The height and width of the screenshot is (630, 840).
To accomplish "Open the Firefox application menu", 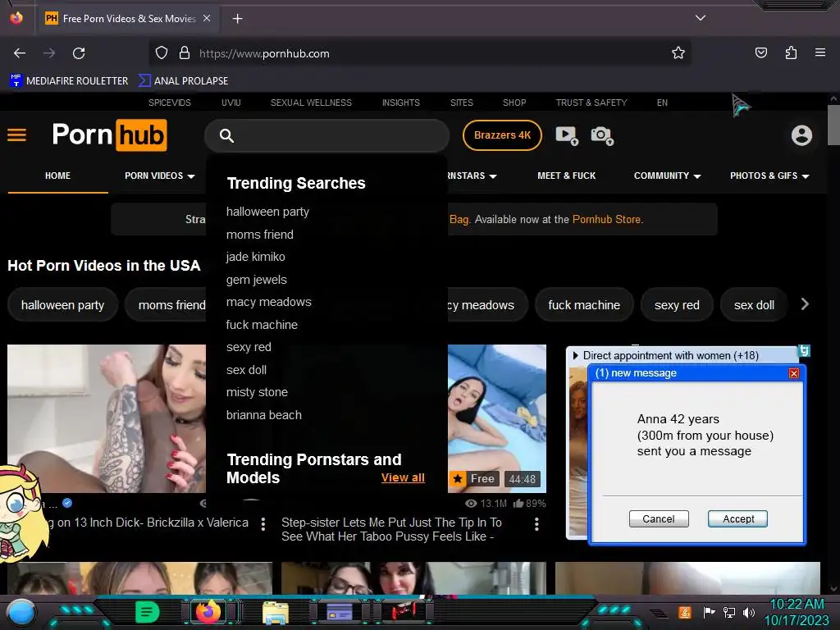I will [820, 52].
